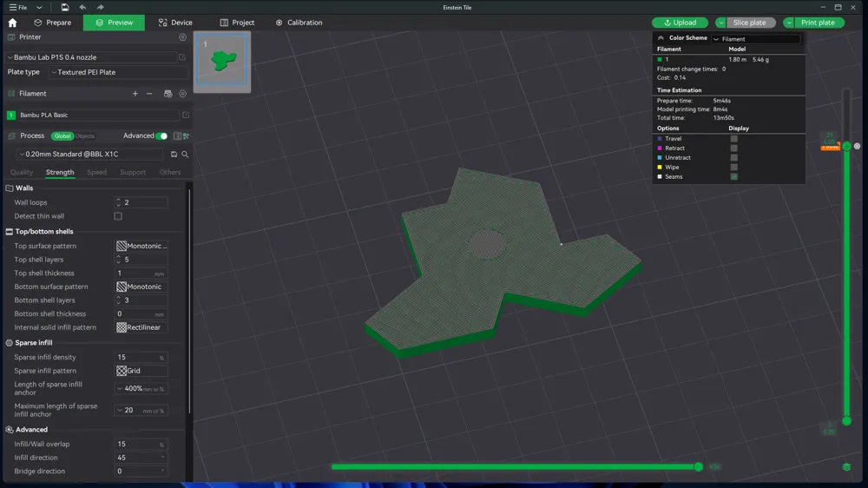Remove a filament with the minus icon
This screenshot has height=488, width=868.
point(149,94)
